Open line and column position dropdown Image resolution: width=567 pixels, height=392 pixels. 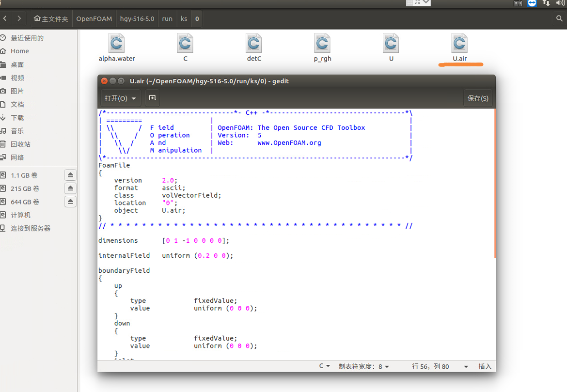[x=440, y=366]
